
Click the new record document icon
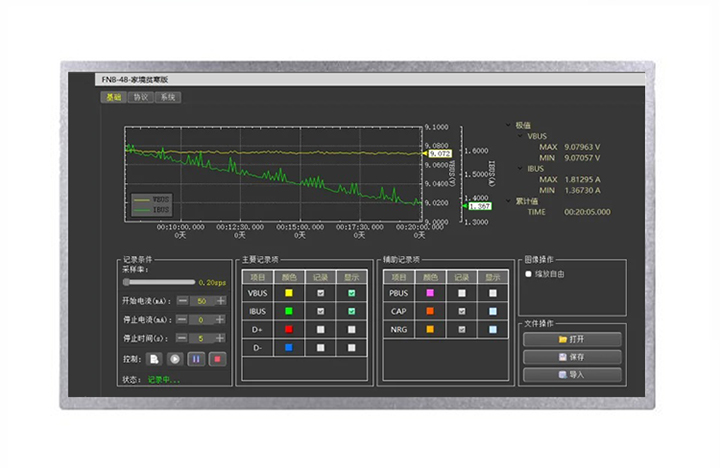(x=155, y=358)
